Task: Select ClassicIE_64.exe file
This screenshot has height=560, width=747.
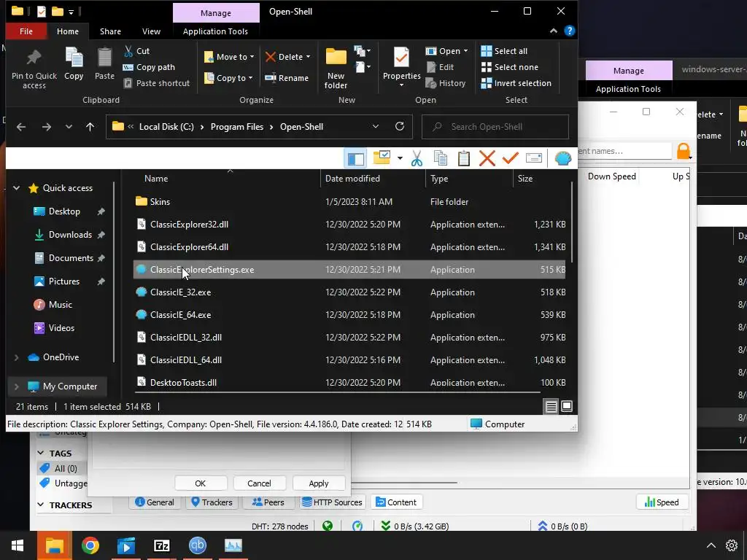Action: click(349, 315)
